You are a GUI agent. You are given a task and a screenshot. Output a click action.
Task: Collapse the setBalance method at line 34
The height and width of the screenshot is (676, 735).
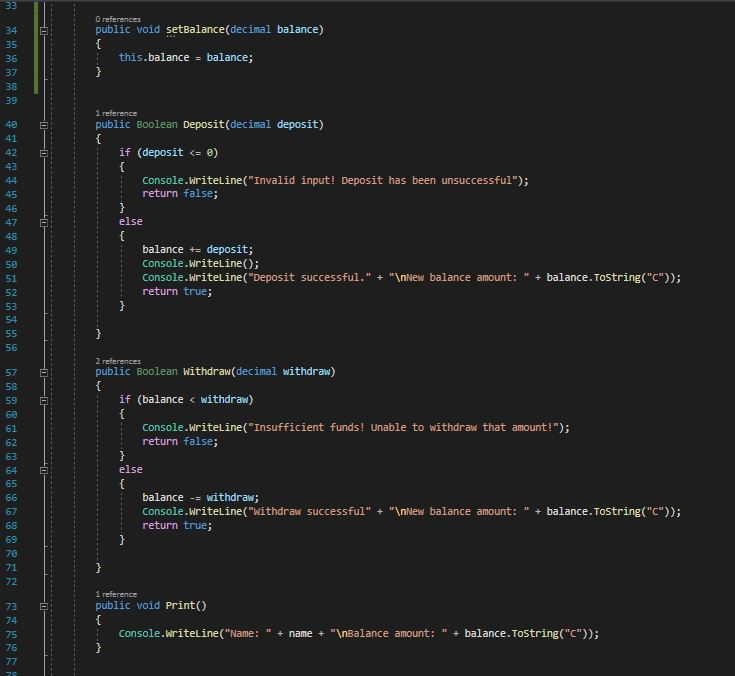coord(44,31)
